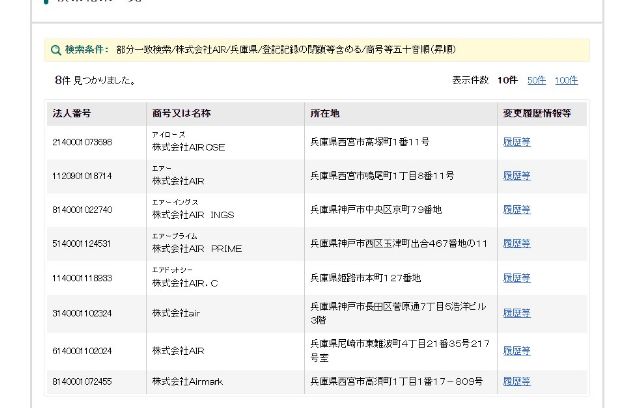
Task: Click company name 株式会社AIR PRIME
Action: [x=197, y=249]
